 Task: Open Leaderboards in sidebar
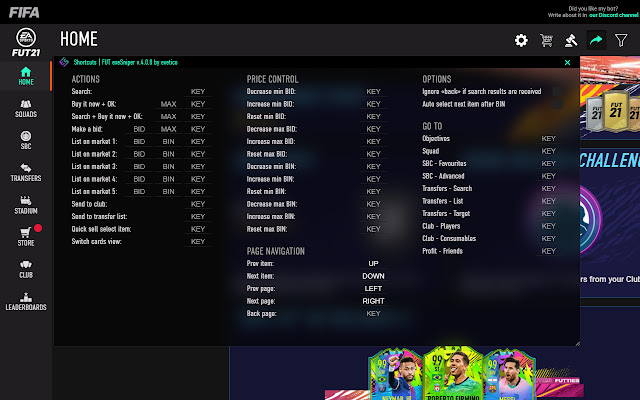[x=26, y=301]
